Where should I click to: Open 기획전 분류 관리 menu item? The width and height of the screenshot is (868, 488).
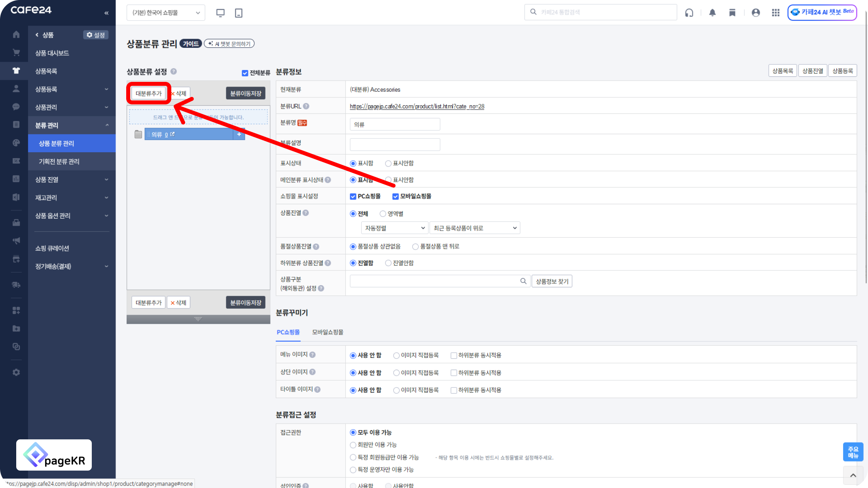point(59,161)
